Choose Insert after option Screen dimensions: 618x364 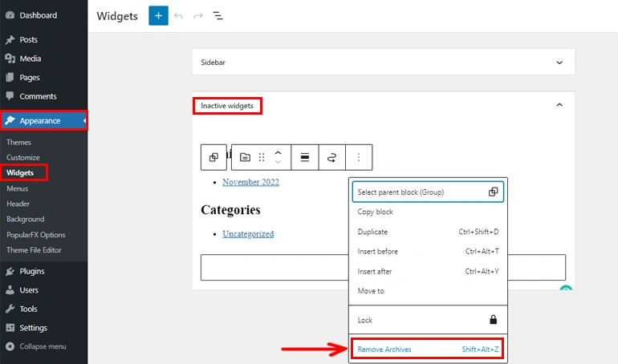428,272
